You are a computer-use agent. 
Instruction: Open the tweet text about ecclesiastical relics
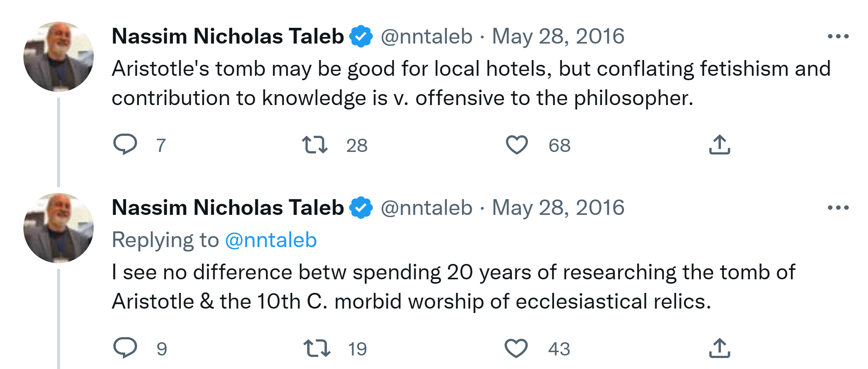tap(410, 287)
